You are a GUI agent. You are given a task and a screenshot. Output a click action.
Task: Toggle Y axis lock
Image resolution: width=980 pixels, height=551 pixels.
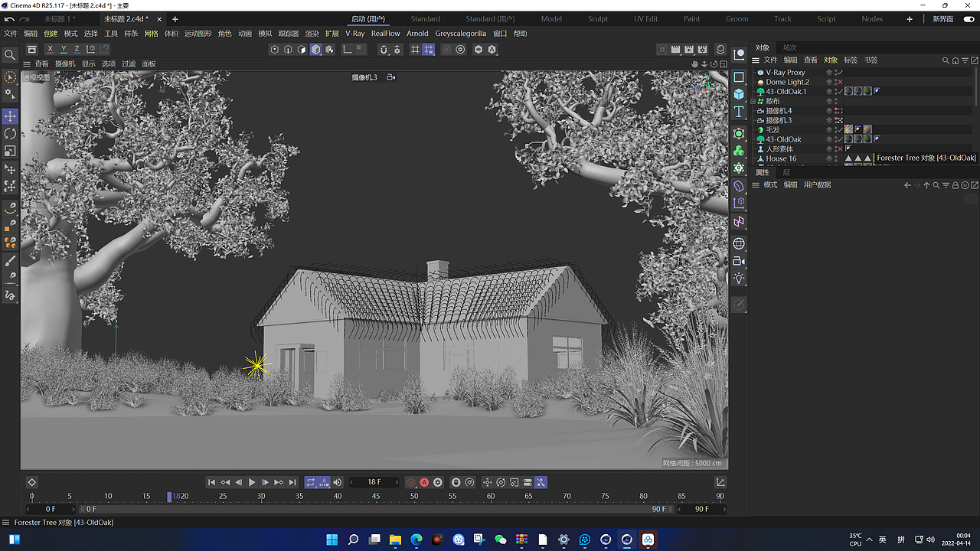point(64,49)
